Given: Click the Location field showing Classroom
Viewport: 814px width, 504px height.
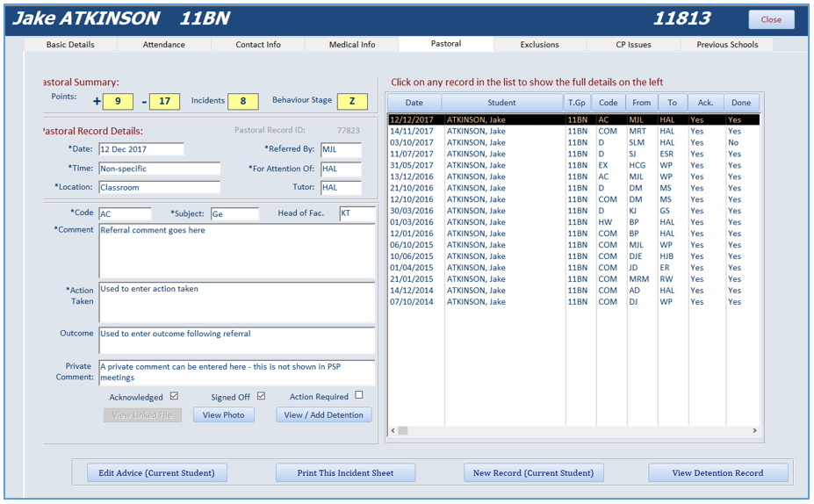Looking at the screenshot, I should [x=159, y=187].
